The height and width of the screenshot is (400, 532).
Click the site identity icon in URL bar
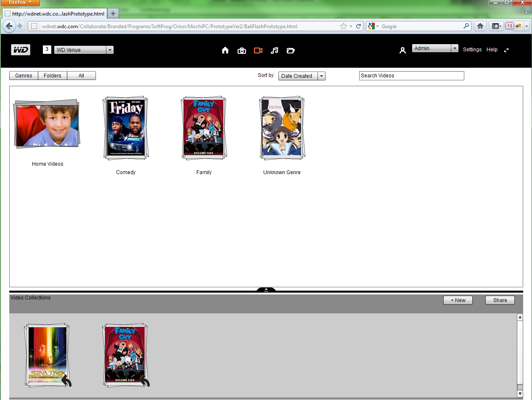[34, 26]
